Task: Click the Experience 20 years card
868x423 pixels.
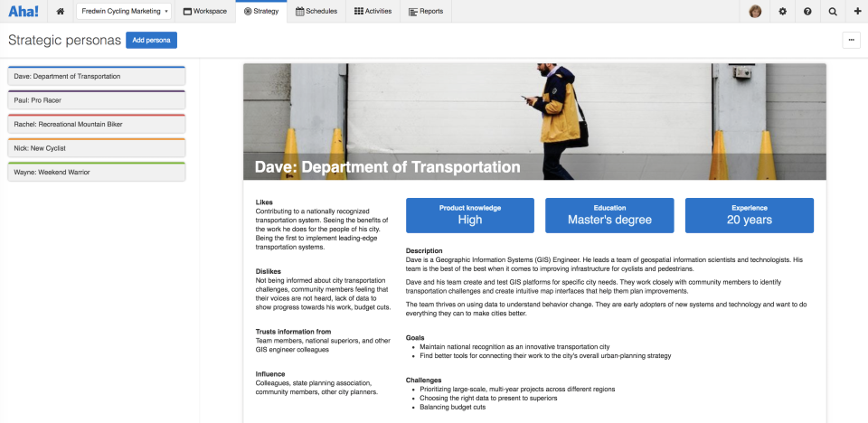Action: click(x=750, y=215)
